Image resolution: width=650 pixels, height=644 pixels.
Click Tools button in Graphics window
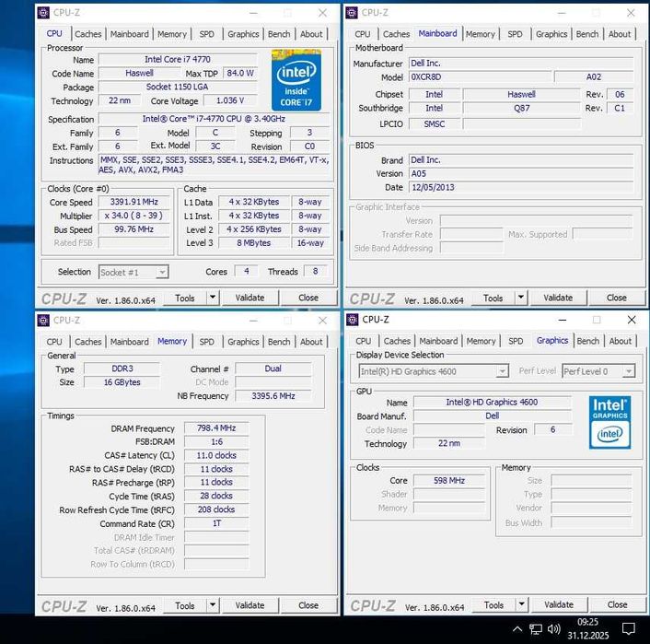(x=493, y=605)
